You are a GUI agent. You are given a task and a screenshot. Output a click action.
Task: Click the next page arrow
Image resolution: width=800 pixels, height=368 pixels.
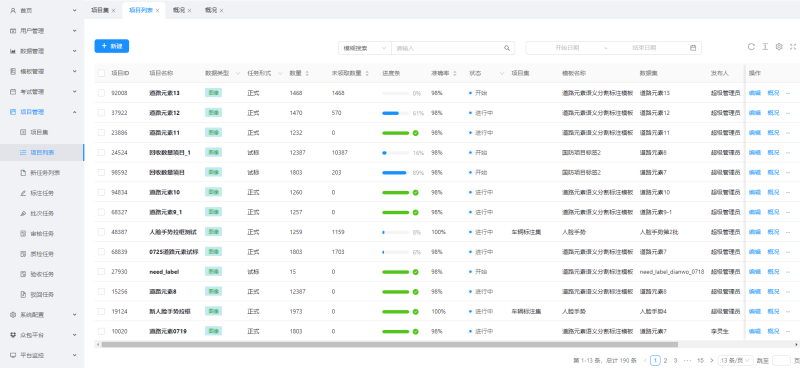pos(712,360)
